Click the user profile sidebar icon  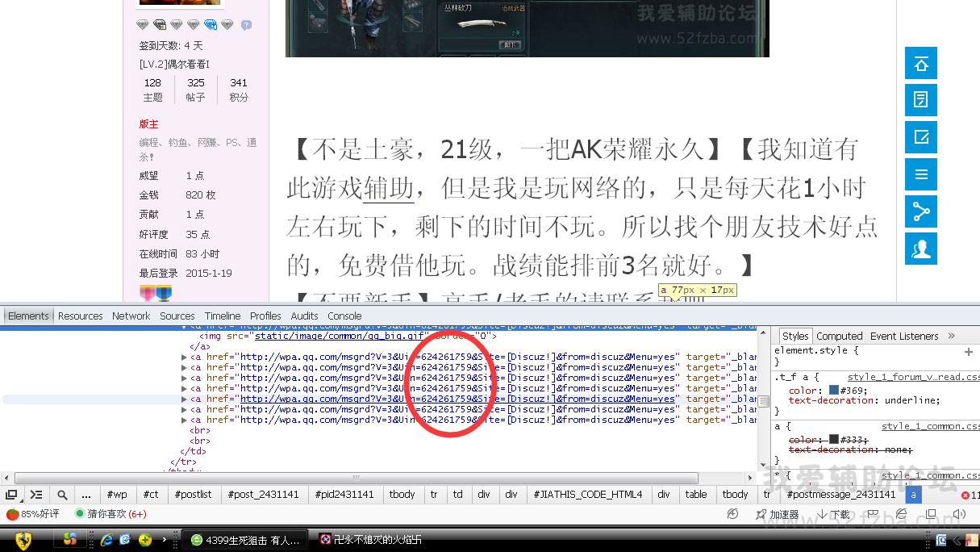921,249
